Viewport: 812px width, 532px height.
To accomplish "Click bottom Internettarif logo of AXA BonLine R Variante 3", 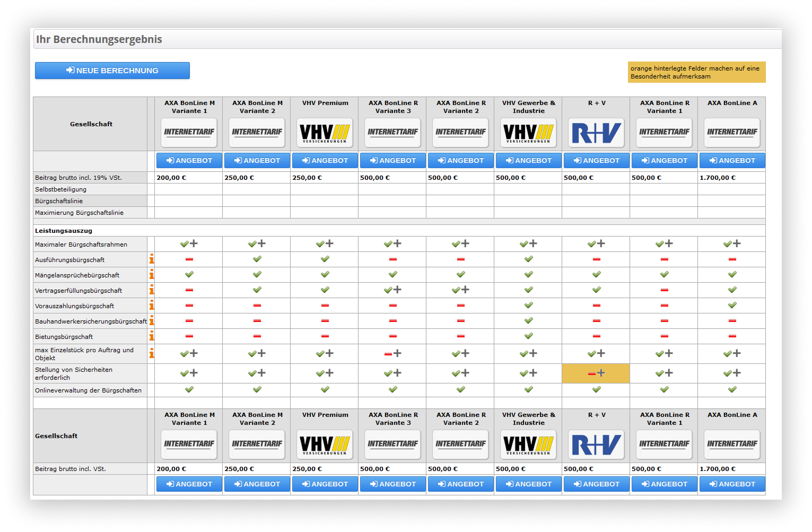I will coord(393,444).
